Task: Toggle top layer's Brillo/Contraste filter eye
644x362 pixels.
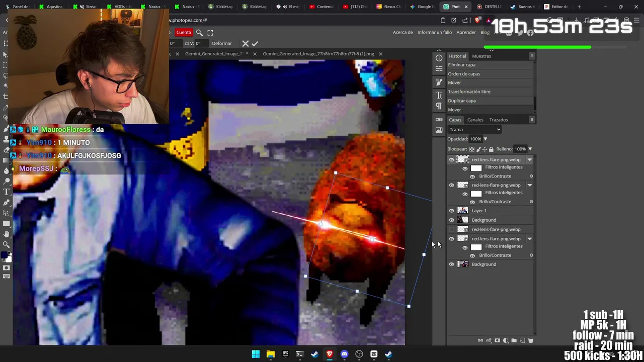Action: tap(472, 176)
